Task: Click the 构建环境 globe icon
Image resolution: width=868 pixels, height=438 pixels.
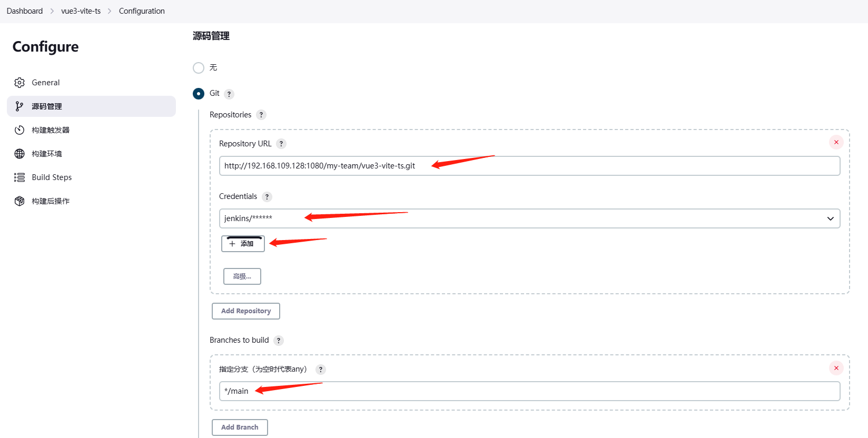Action: [x=19, y=154]
